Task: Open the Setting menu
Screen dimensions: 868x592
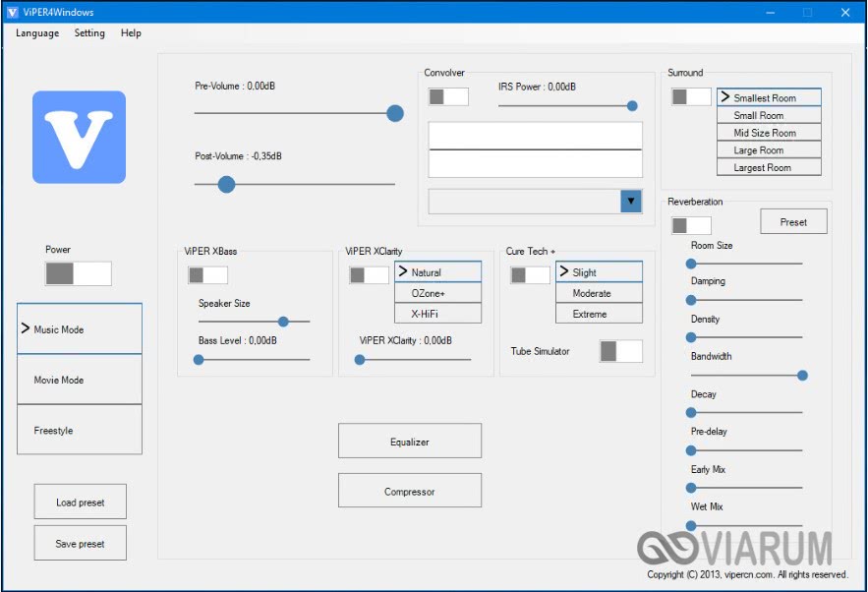Action: pyautogui.click(x=89, y=33)
